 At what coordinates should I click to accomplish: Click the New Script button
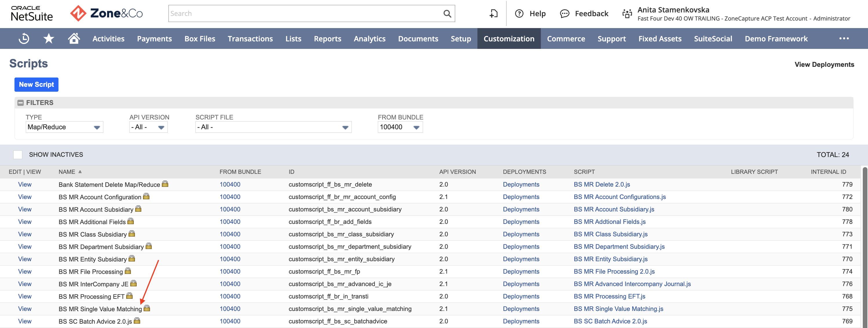(36, 84)
